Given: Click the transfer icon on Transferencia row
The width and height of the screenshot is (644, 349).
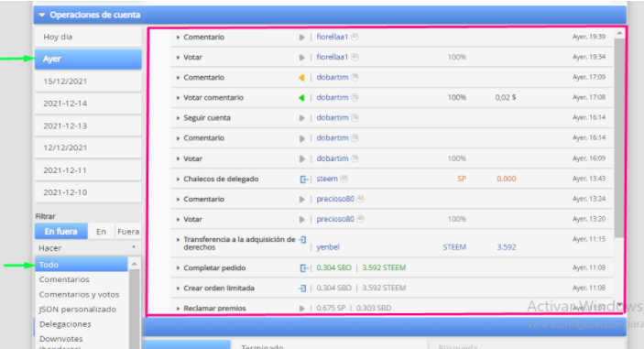Looking at the screenshot, I should coord(302,239).
